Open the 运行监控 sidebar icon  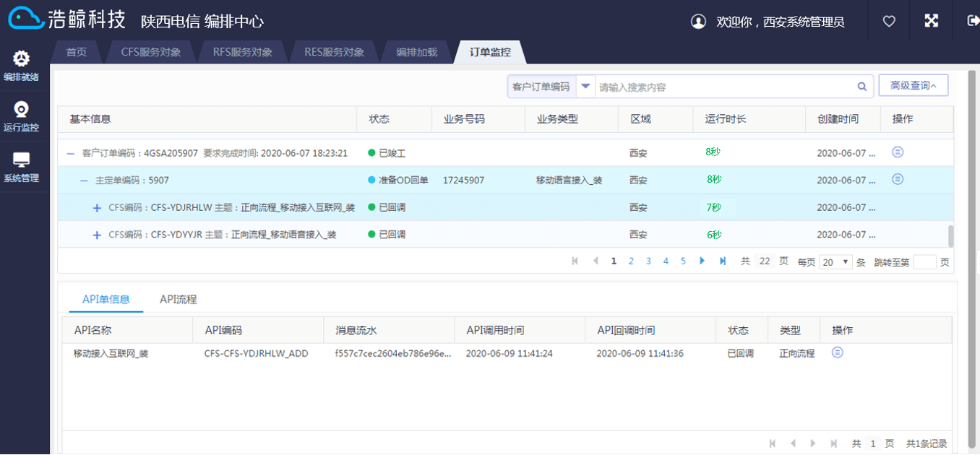pyautogui.click(x=22, y=110)
